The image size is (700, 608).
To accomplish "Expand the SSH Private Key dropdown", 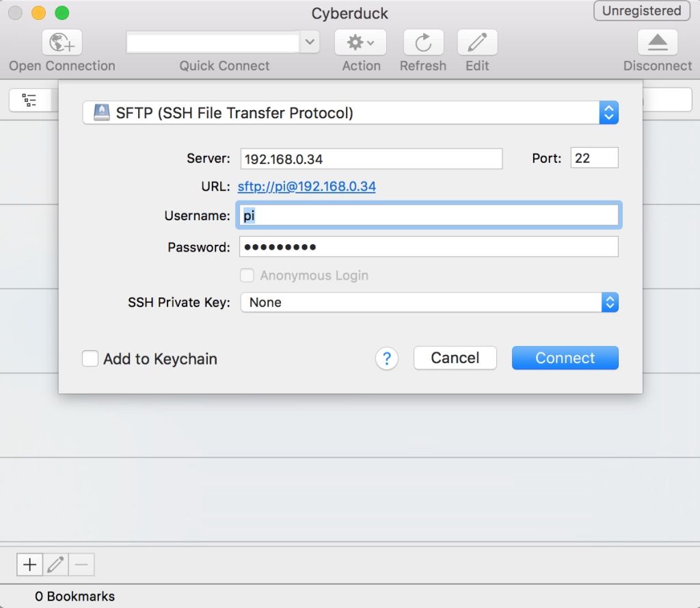I will tap(429, 302).
